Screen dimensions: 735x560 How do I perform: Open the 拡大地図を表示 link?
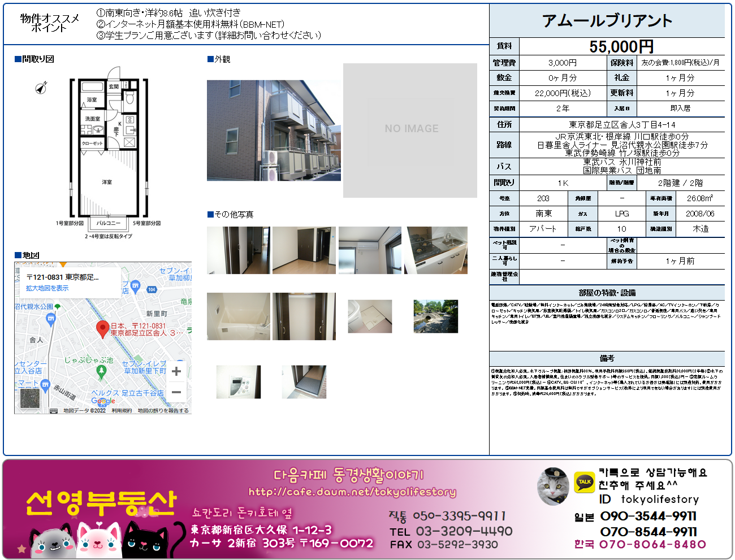click(x=47, y=288)
